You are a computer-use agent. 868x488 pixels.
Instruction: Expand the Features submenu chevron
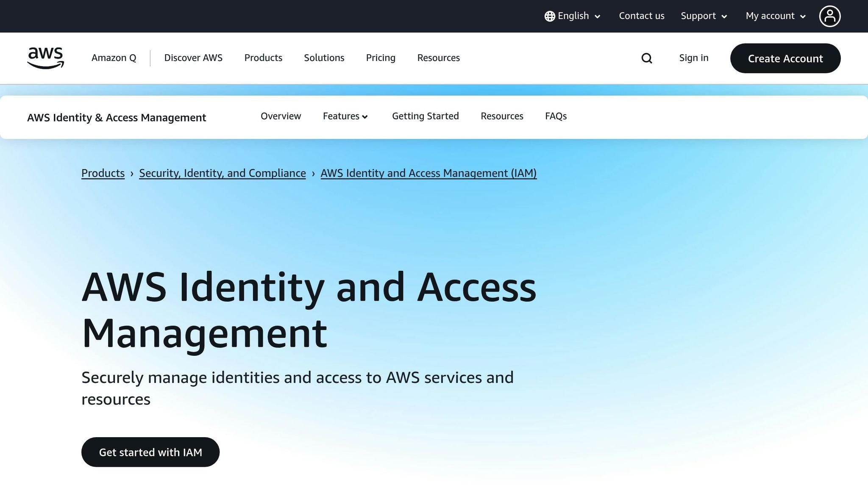[365, 117]
